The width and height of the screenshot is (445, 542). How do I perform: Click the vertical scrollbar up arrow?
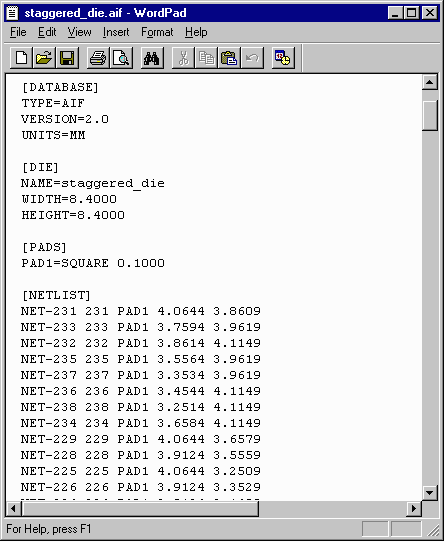coord(430,82)
